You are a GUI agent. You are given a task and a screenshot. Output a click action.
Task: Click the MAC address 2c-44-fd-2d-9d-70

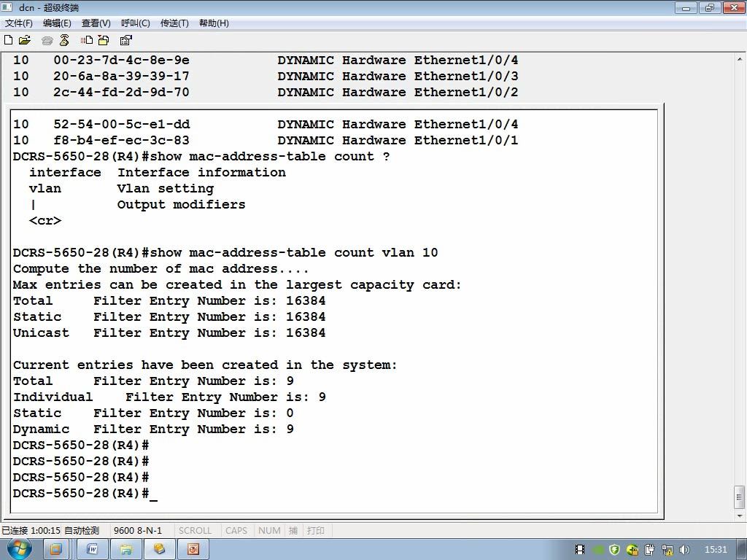pyautogui.click(x=122, y=92)
